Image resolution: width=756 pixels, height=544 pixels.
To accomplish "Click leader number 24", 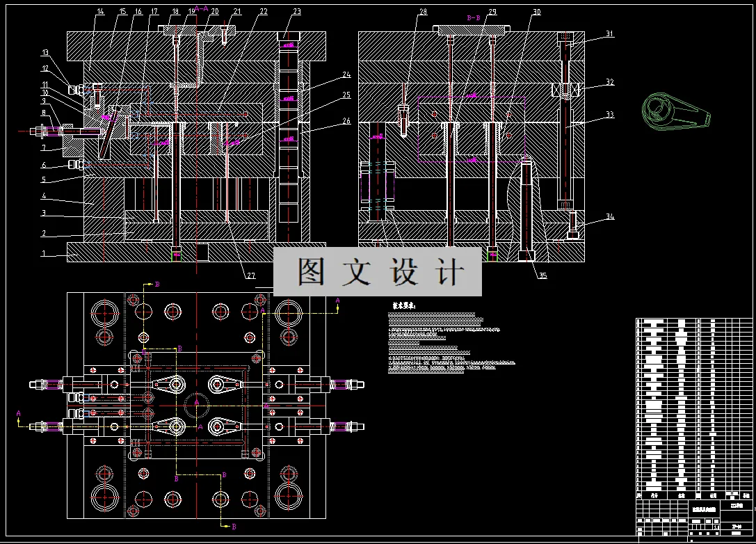I will [346, 74].
